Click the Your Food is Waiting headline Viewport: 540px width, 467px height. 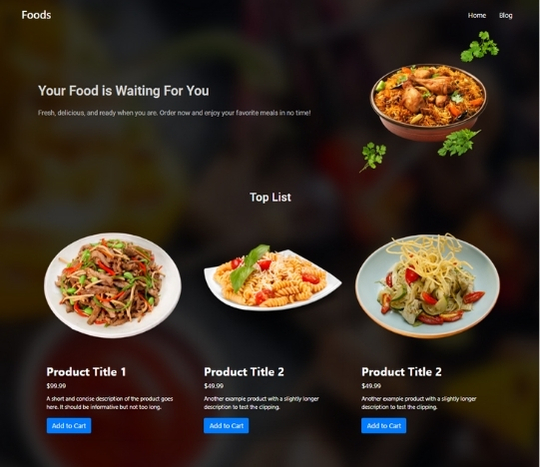tap(123, 91)
